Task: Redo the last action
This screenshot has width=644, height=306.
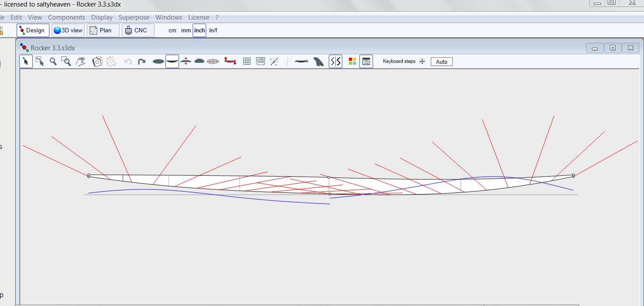Action: click(x=142, y=62)
